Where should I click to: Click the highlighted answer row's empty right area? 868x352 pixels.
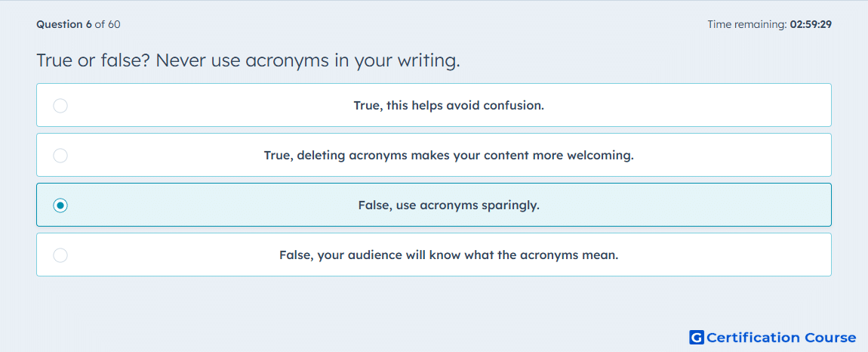686,205
